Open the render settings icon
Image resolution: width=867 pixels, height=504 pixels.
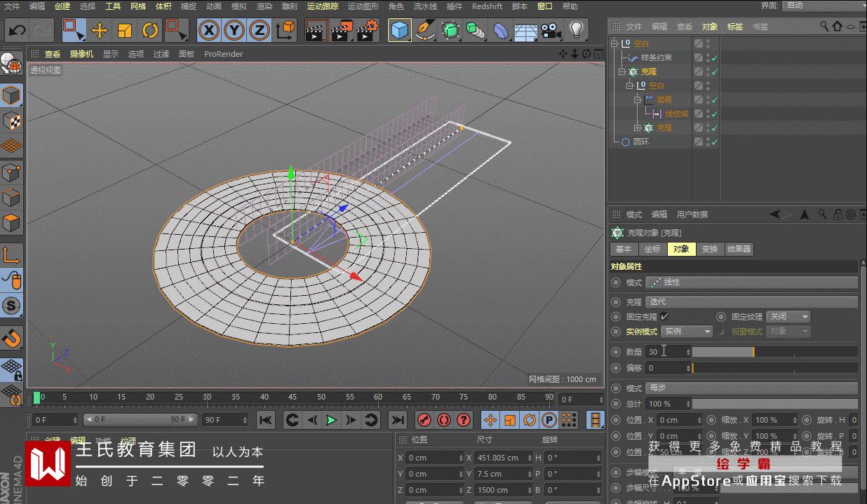[367, 30]
